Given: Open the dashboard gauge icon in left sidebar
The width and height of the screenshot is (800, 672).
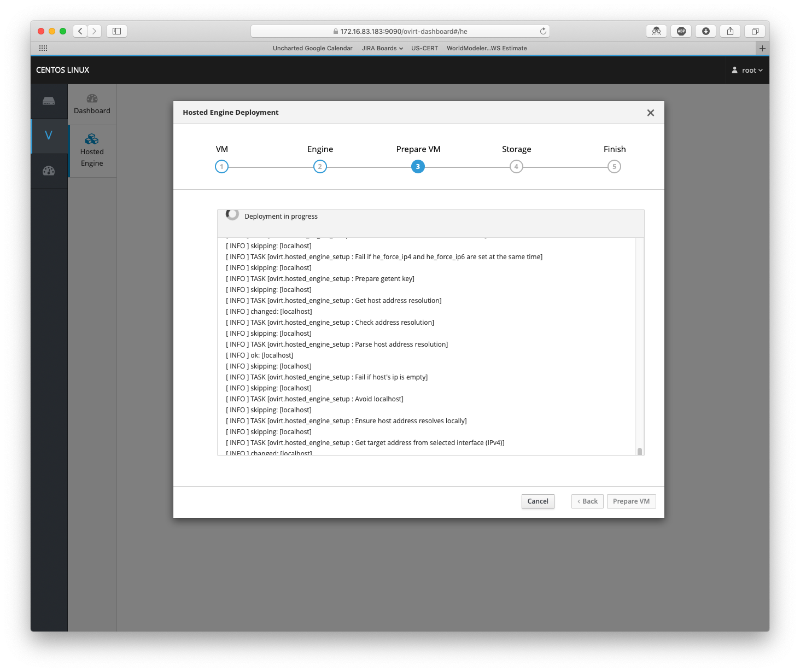Looking at the screenshot, I should click(49, 171).
